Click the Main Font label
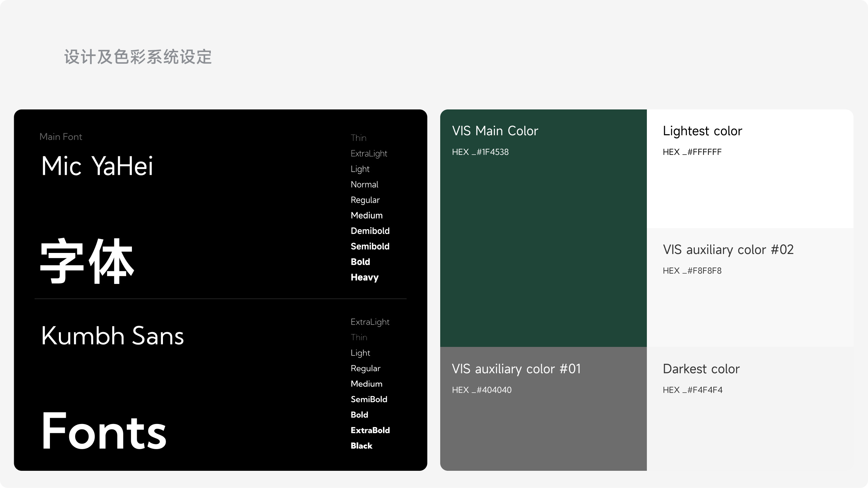 tap(61, 137)
